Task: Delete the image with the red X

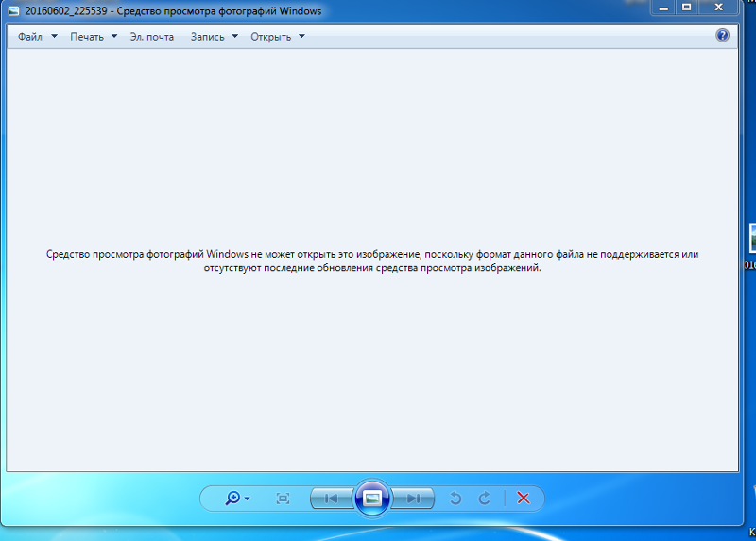Action: tap(524, 499)
